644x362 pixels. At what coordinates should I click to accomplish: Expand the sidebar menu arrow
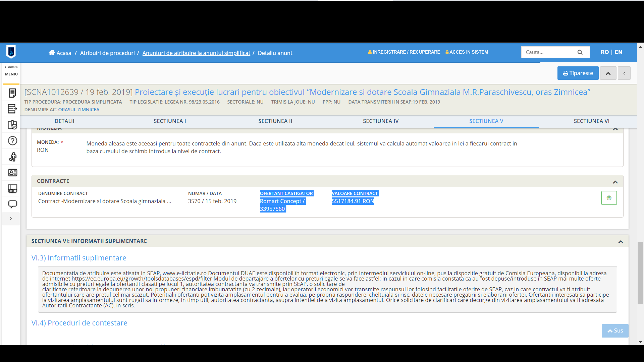tap(11, 219)
